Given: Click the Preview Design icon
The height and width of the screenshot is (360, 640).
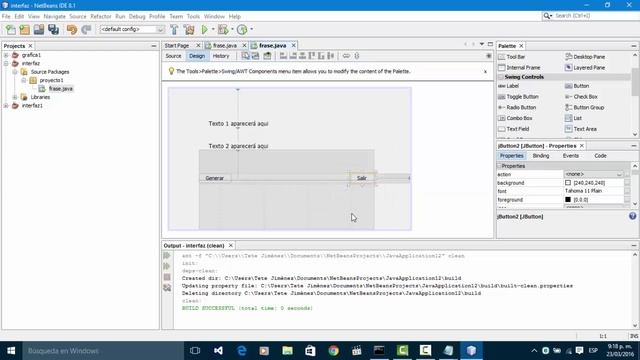Looking at the screenshot, I should coord(267,56).
